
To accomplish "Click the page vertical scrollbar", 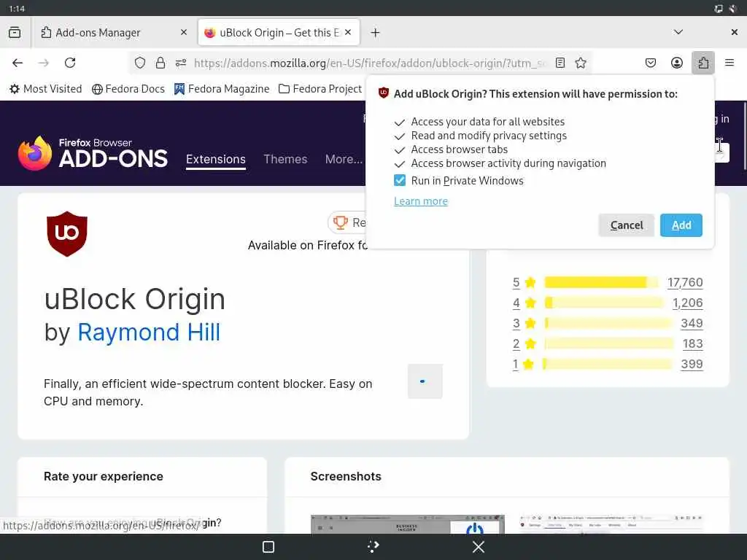I will [x=744, y=136].
